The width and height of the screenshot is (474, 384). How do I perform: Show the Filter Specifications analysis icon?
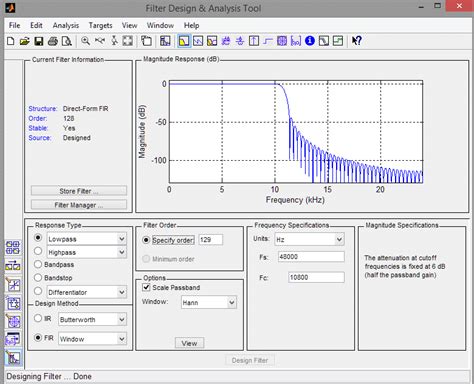[165, 41]
